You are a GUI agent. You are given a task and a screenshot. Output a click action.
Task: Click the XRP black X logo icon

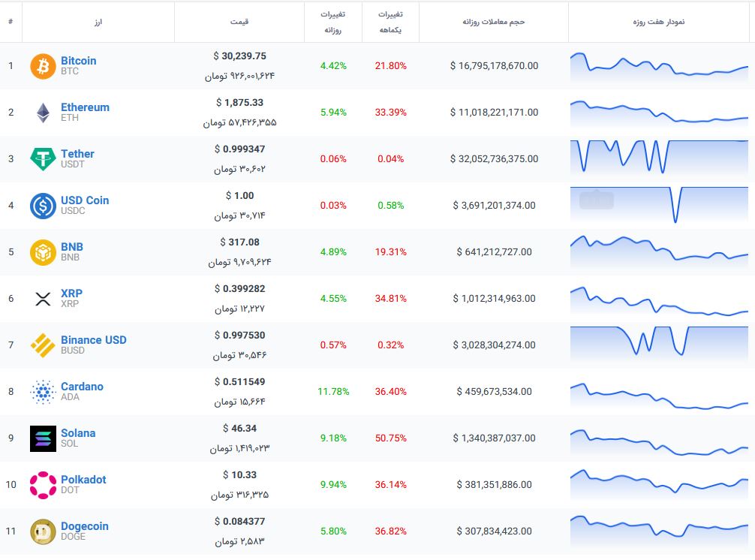pyautogui.click(x=43, y=299)
